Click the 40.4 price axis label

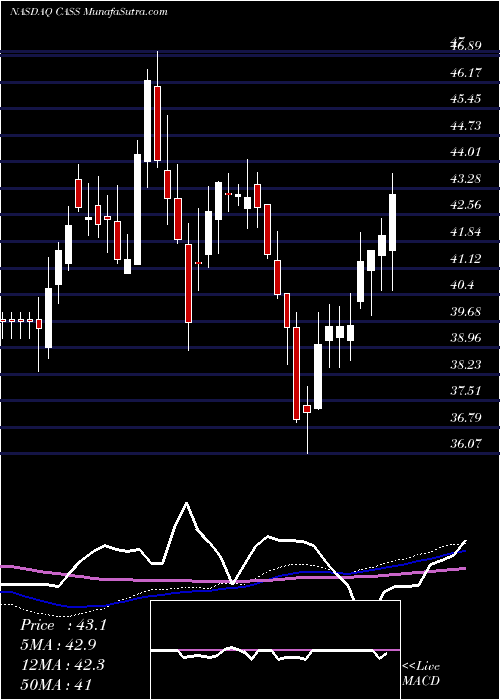464,285
